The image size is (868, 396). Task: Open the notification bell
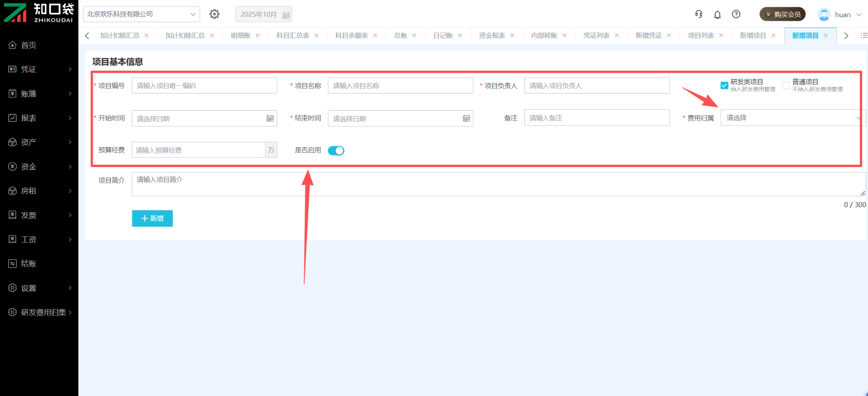[717, 15]
